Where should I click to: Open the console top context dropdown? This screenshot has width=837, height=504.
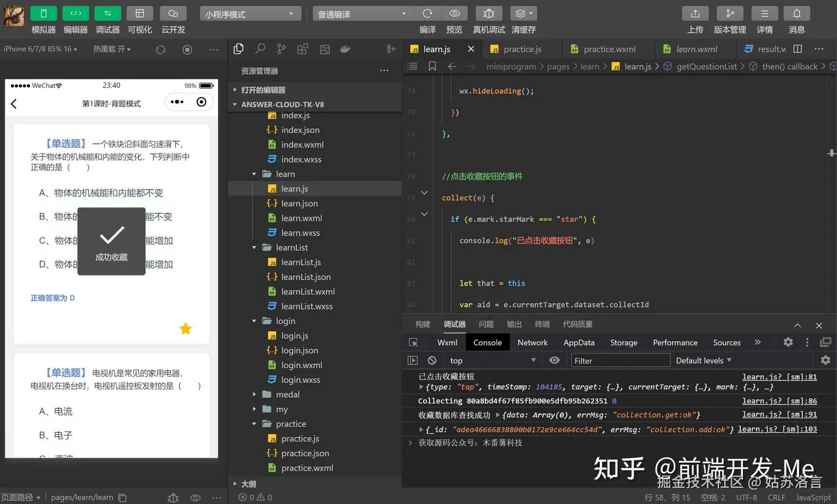pyautogui.click(x=492, y=360)
